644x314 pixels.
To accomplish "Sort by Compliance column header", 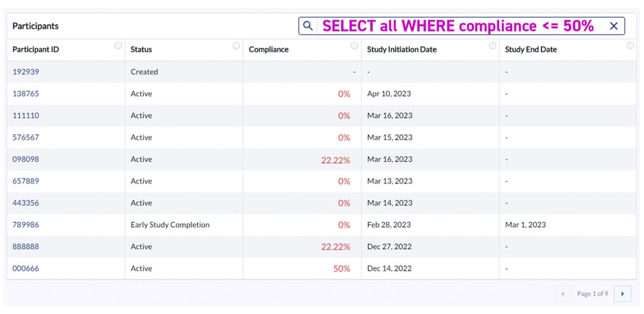I will pyautogui.click(x=268, y=49).
